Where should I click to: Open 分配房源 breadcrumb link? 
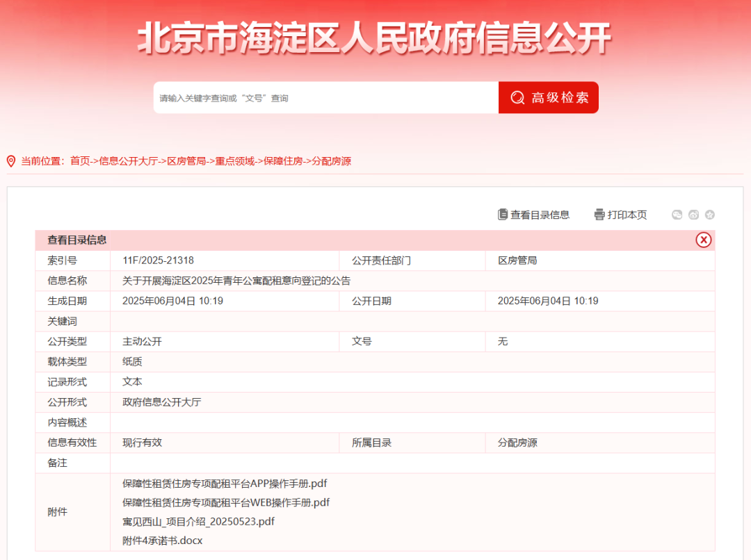[332, 161]
